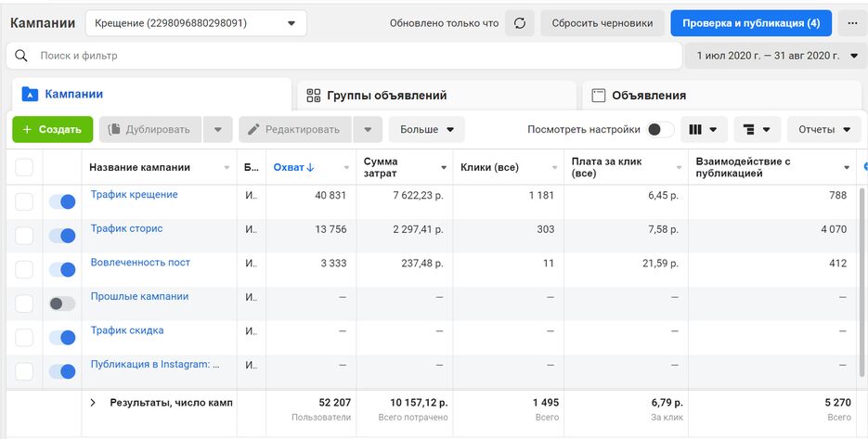Click the table vertical scrollbar
Image resolution: width=868 pixels, height=439 pixels.
coord(862,282)
